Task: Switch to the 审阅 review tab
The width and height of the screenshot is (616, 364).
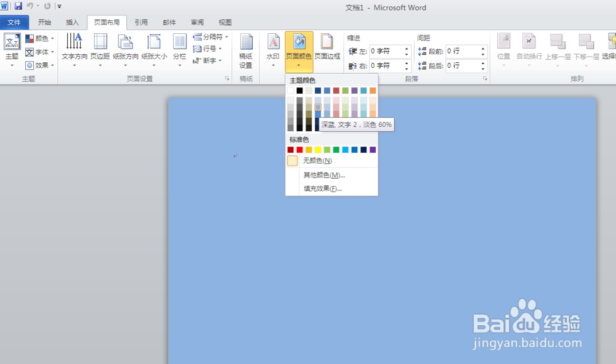Action: pyautogui.click(x=197, y=22)
